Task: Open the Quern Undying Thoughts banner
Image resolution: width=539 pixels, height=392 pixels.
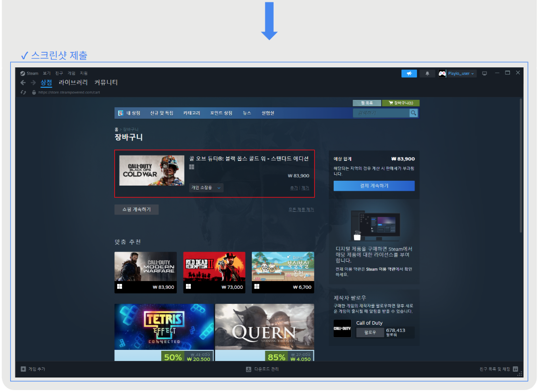Action: click(264, 332)
